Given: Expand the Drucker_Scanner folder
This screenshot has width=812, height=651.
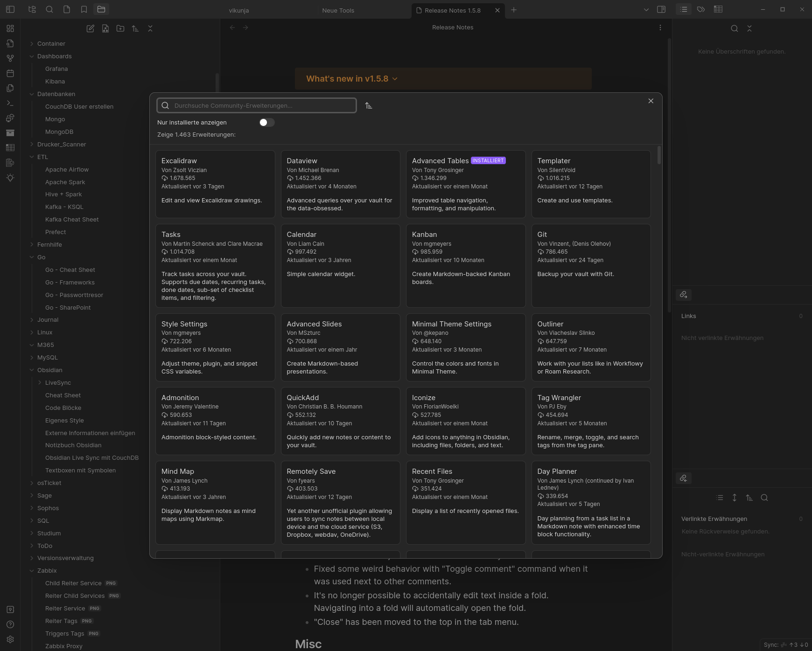Looking at the screenshot, I should (x=32, y=145).
